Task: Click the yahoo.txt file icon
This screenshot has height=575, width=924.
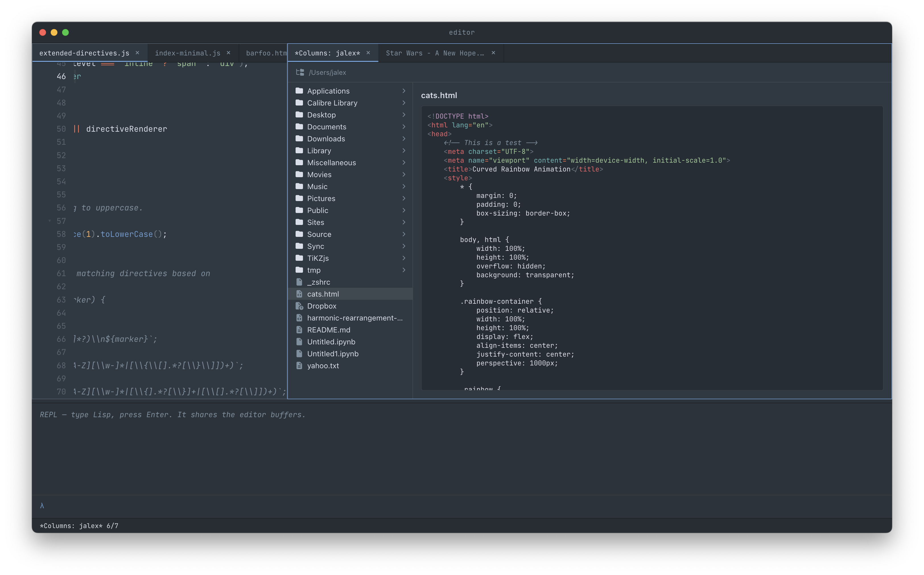Action: coord(299,365)
